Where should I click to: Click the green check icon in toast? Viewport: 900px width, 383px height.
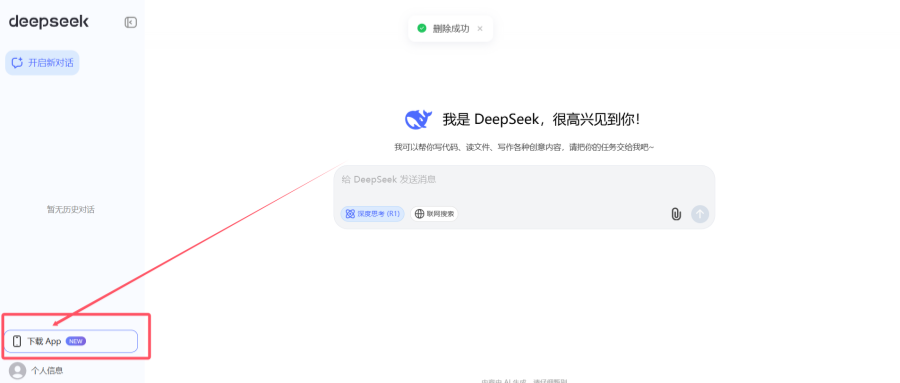[x=422, y=28]
